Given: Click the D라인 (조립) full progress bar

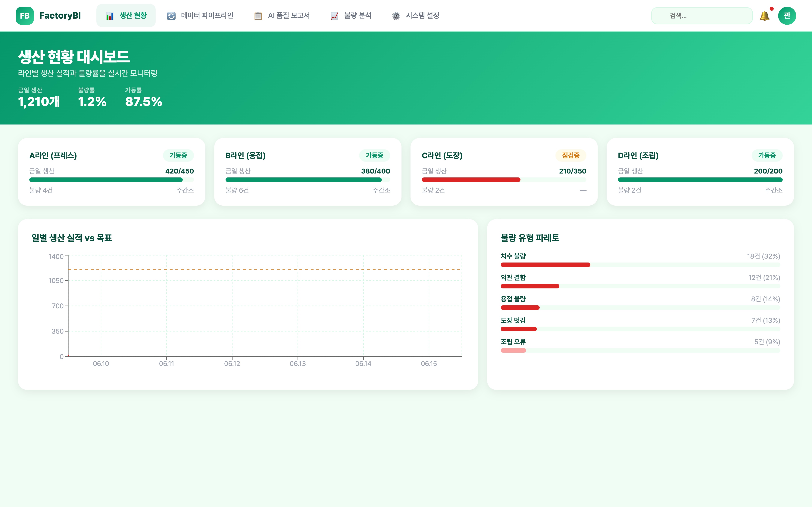Looking at the screenshot, I should point(700,180).
